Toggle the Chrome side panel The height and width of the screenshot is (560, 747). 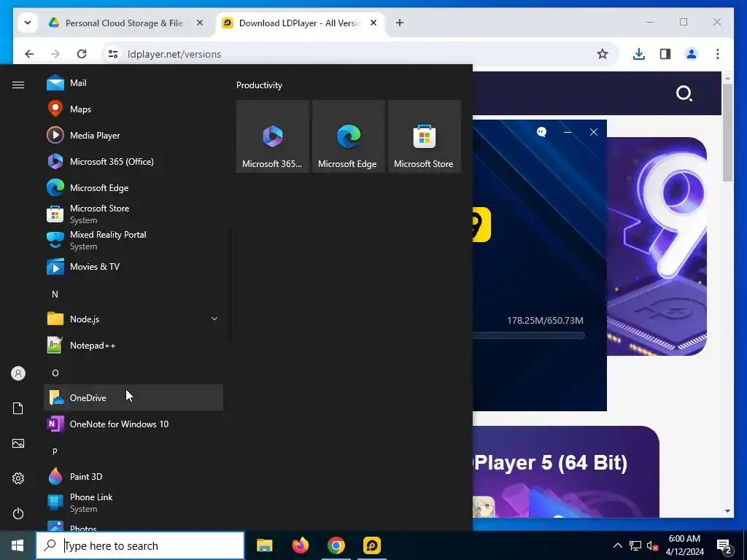tap(665, 54)
